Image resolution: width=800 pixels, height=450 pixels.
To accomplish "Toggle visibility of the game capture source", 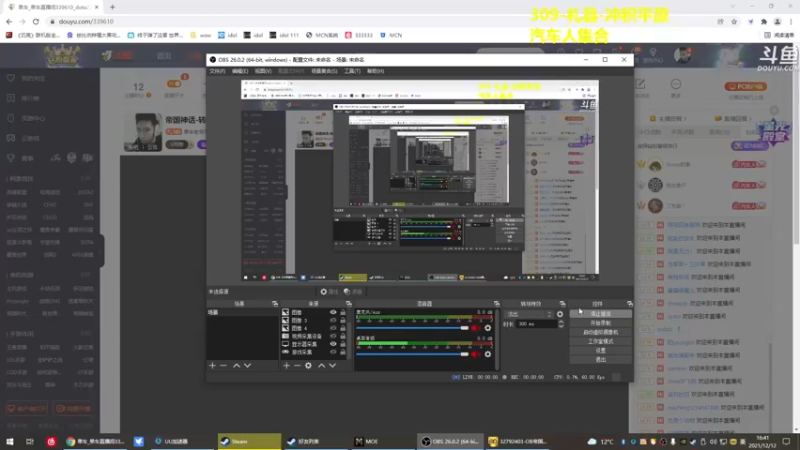I will click(x=333, y=352).
